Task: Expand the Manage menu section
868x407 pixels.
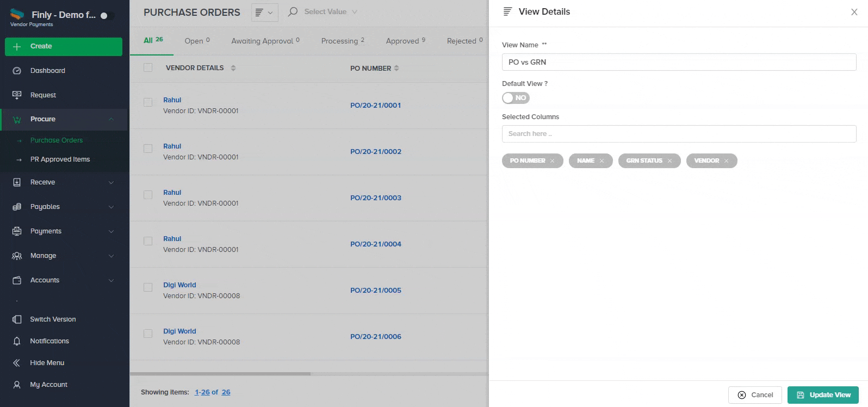Action: point(111,256)
